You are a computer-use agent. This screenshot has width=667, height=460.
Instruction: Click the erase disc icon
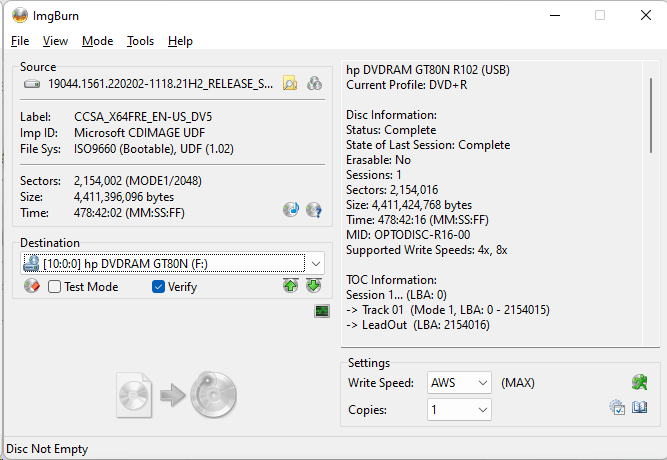31,287
